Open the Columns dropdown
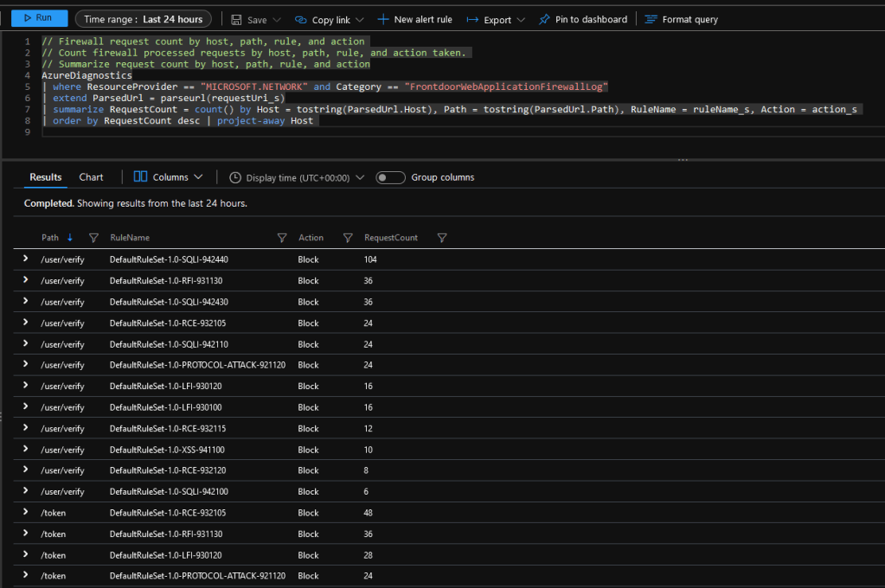885x588 pixels. 169,177
